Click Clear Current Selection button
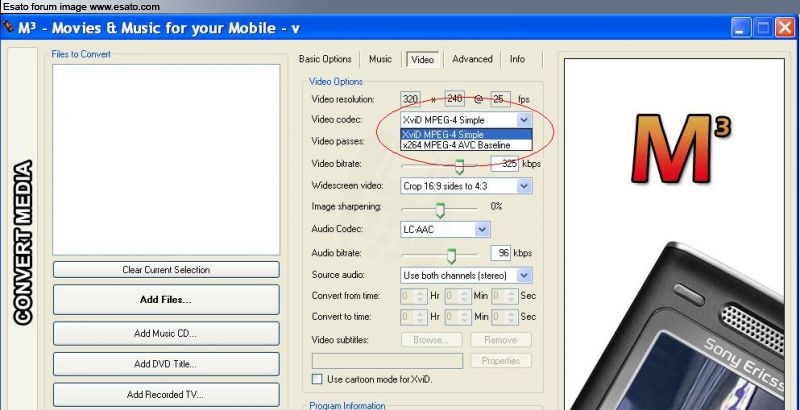This screenshot has width=800, height=410. (166, 270)
